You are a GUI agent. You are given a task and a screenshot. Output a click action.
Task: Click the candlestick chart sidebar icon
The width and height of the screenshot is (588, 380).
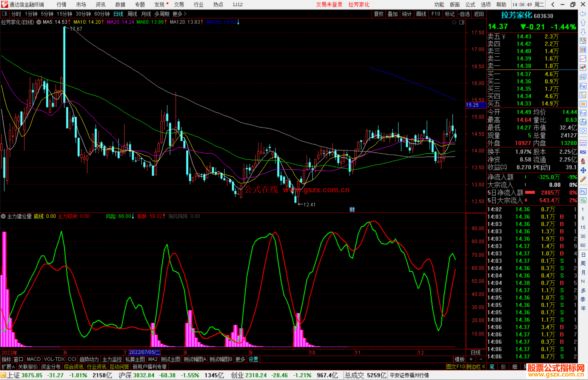[x=583, y=68]
